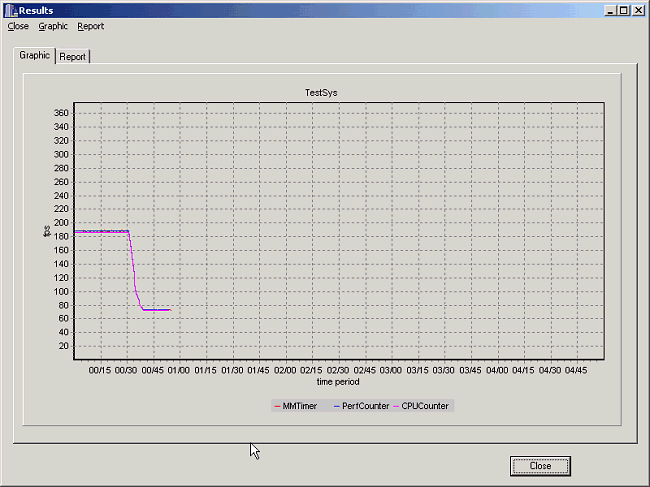Click the Close button at bottom
The width and height of the screenshot is (650, 487).
click(540, 466)
